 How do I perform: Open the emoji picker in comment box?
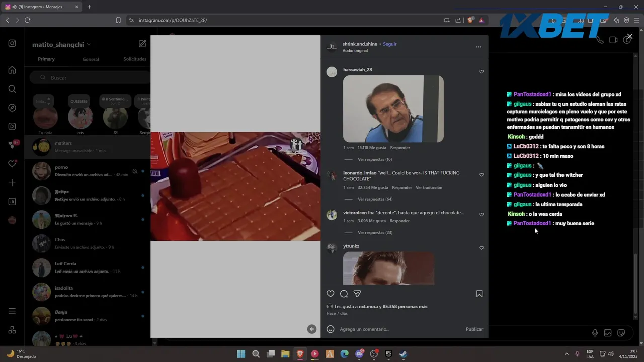pos(330,329)
